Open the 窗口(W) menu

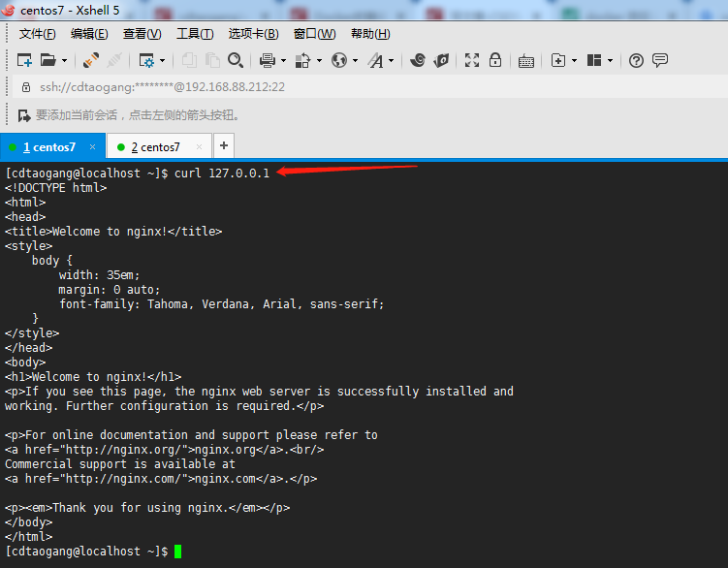coord(314,34)
